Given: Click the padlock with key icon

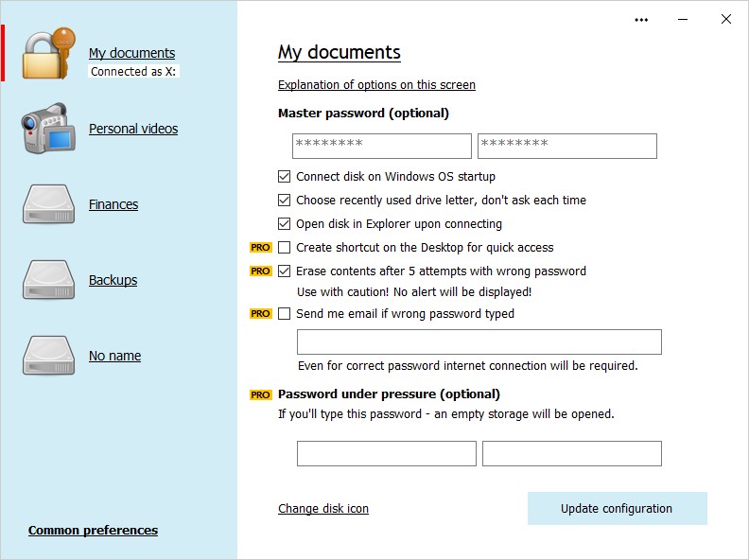Looking at the screenshot, I should [x=47, y=54].
